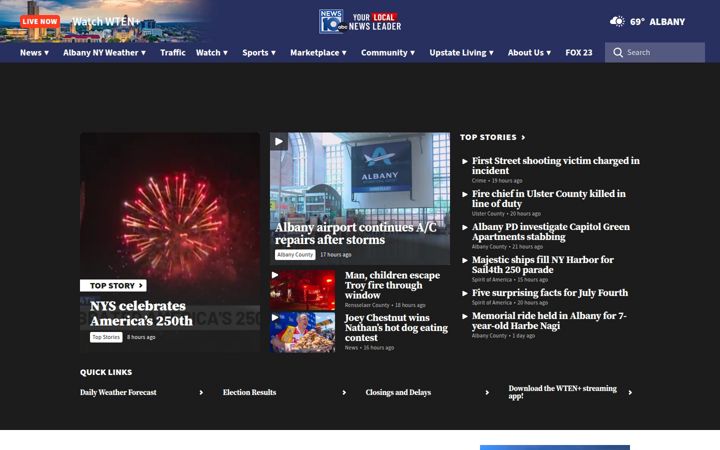The height and width of the screenshot is (450, 720).
Task: Open Man, children escape Troy fire headline
Action: [x=392, y=285]
